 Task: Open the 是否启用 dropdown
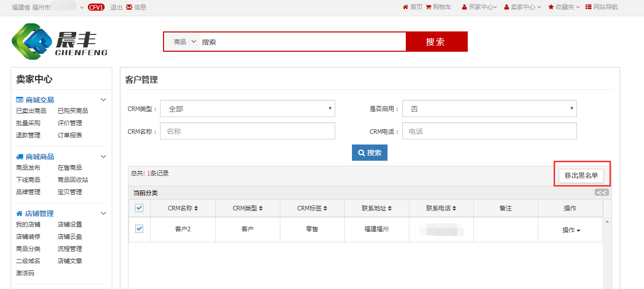[x=489, y=109]
